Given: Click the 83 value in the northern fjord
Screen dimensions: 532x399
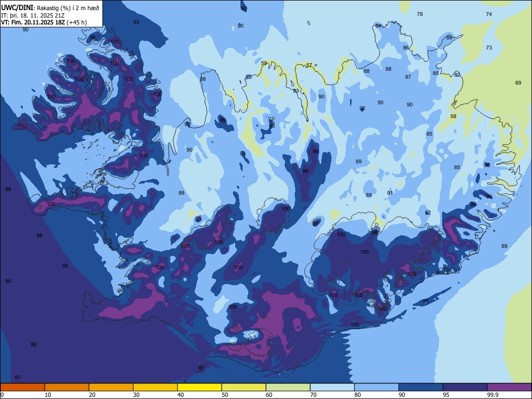Looking at the screenshot, I should tap(296, 91).
